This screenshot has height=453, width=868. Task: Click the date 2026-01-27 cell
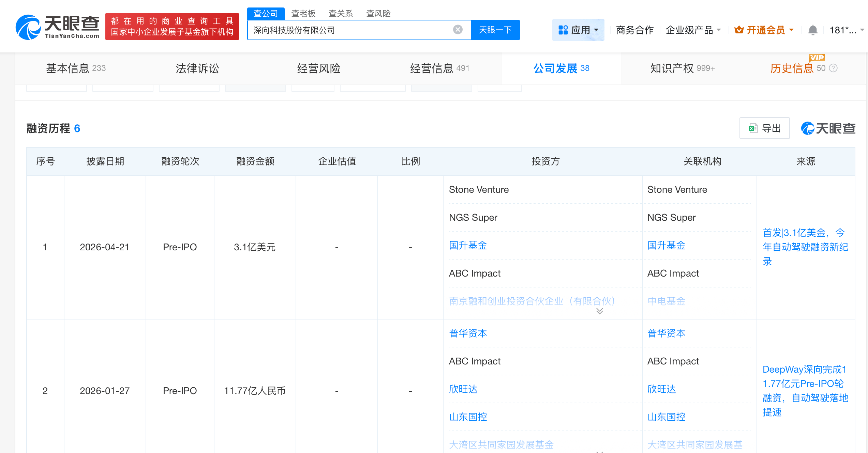(x=105, y=391)
